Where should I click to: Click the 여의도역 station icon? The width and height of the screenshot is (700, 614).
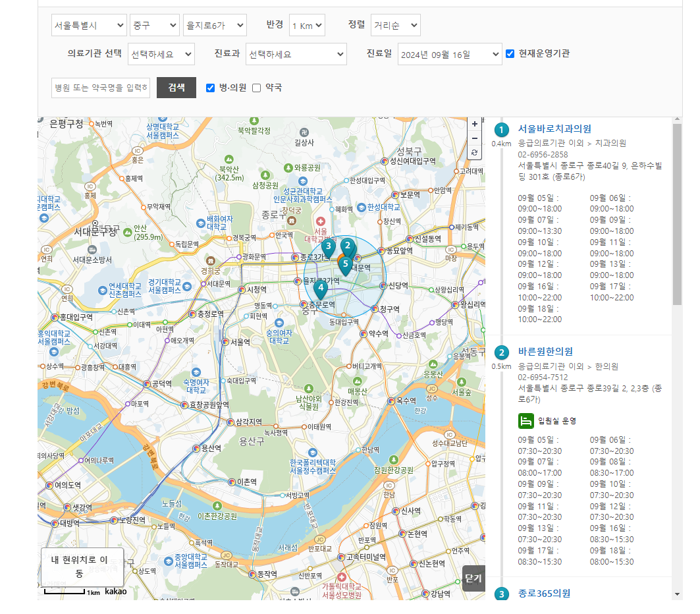(x=49, y=486)
